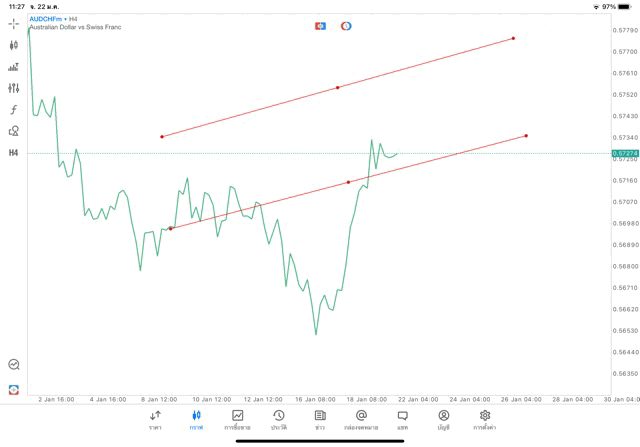
Task: Select the current price label 0.57274
Action: tap(625, 153)
